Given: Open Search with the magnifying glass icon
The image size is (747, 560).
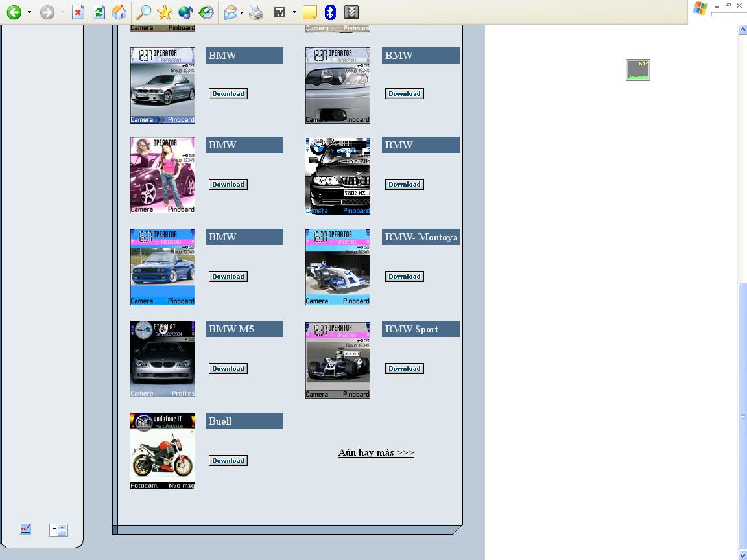Looking at the screenshot, I should [x=143, y=12].
